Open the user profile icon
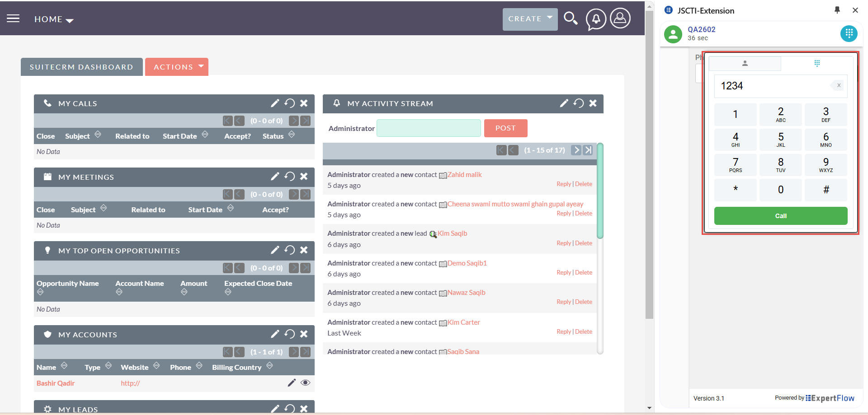 tap(620, 19)
